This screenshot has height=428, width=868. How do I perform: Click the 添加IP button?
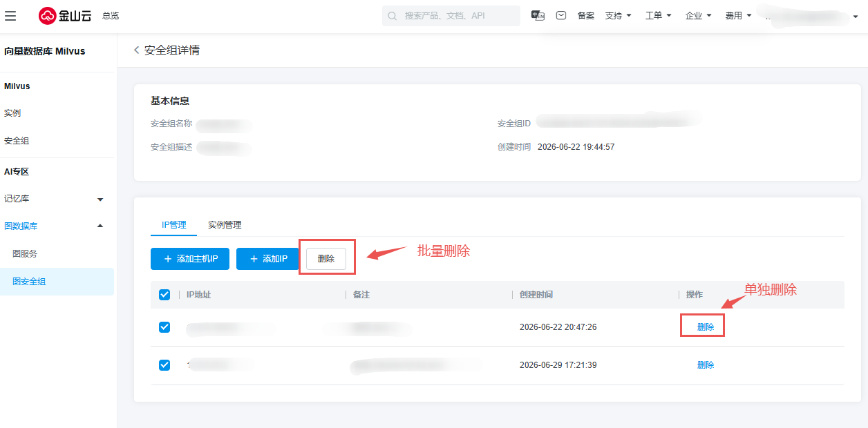[267, 259]
